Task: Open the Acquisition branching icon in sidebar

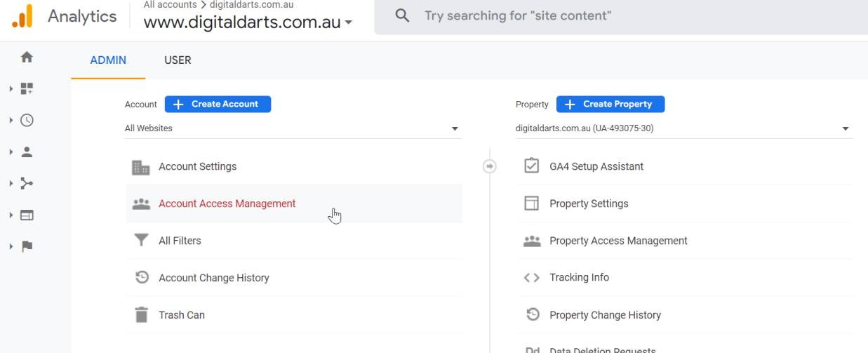Action: (27, 183)
